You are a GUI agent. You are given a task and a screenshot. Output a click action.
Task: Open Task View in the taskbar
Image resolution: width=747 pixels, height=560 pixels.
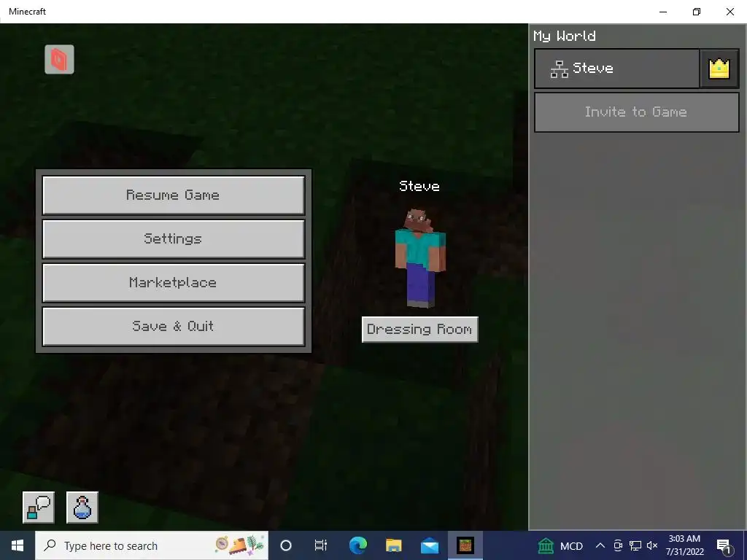(x=321, y=545)
